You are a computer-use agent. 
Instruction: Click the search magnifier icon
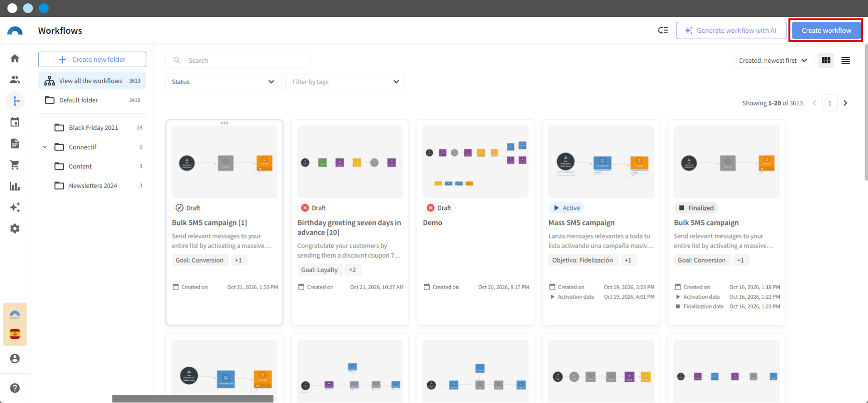click(x=177, y=60)
